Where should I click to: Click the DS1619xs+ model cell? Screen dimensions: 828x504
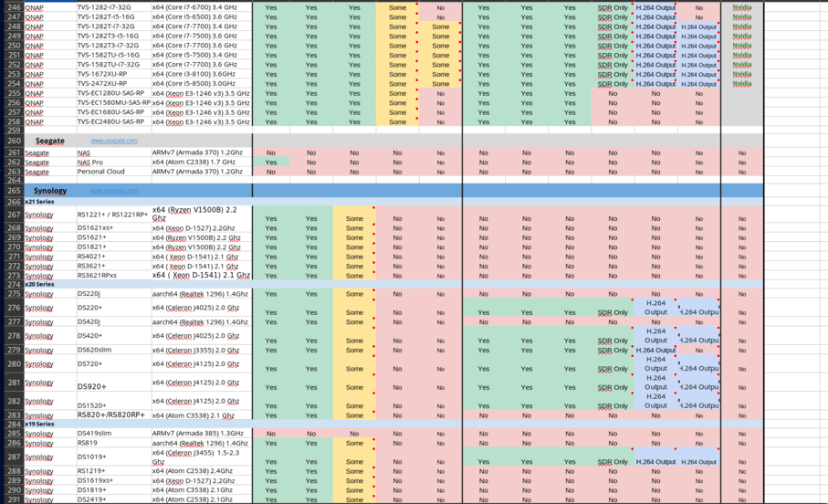pos(113,480)
